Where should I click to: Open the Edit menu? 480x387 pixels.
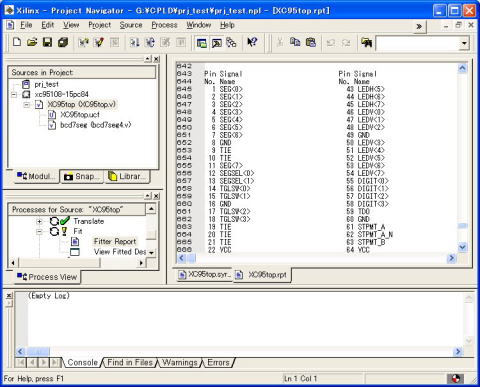(48, 25)
